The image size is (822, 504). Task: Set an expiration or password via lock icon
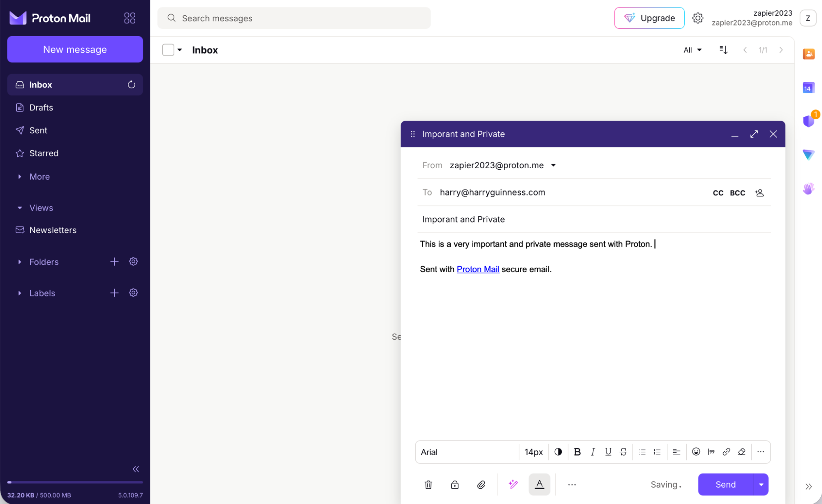pyautogui.click(x=454, y=484)
